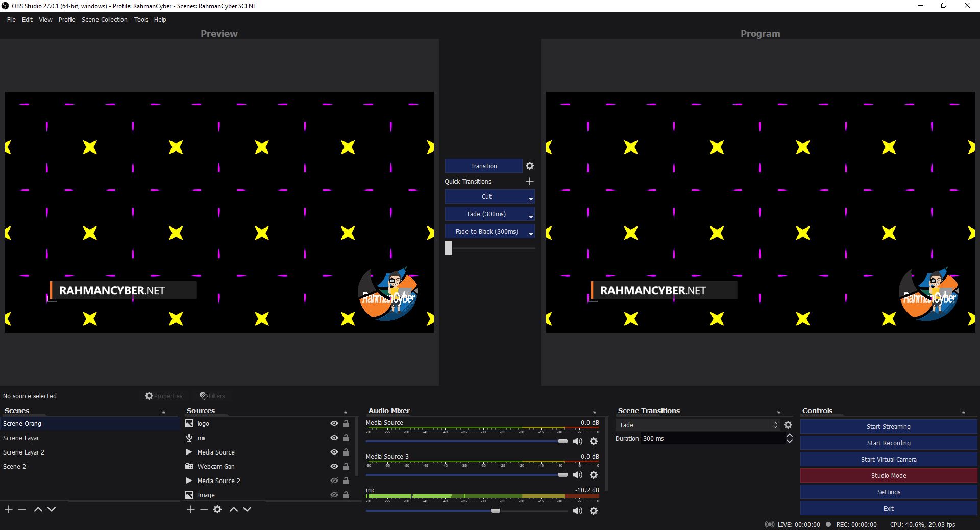Add a new scene with plus icon

[9, 509]
